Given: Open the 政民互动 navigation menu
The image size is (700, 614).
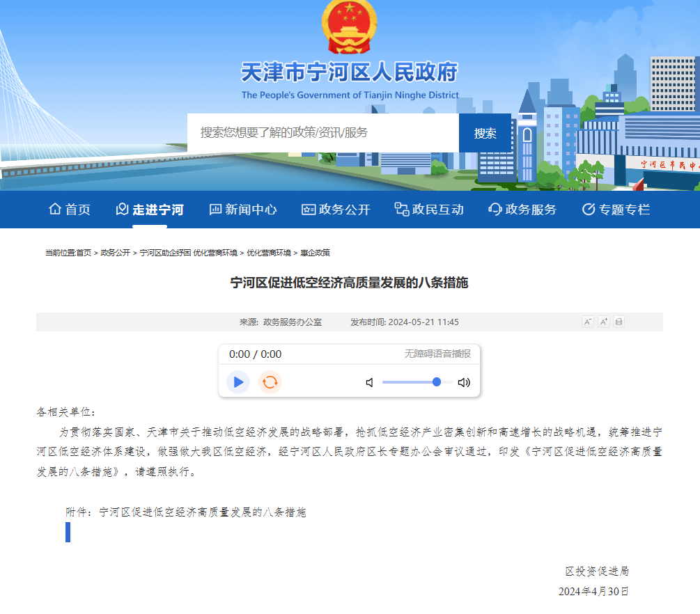Looking at the screenshot, I should click(x=429, y=209).
